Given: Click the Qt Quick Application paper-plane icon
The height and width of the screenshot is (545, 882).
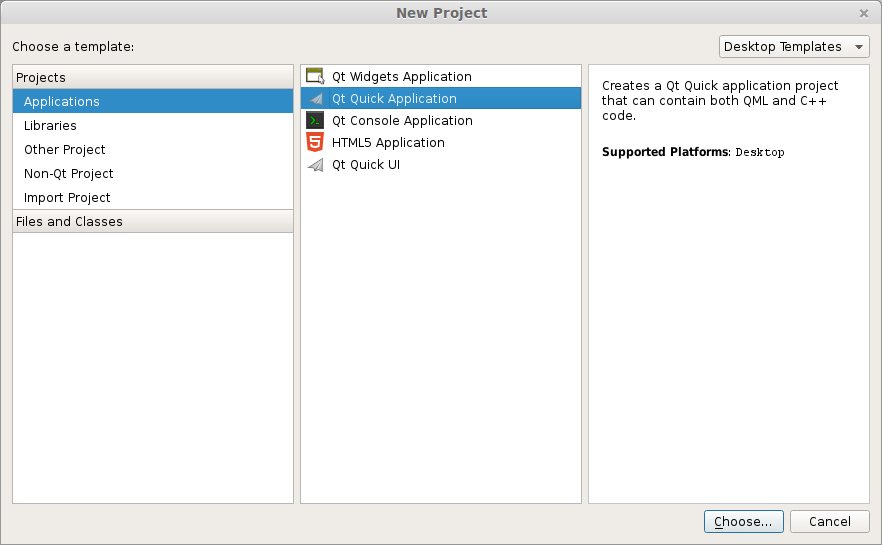Looking at the screenshot, I should (x=315, y=99).
